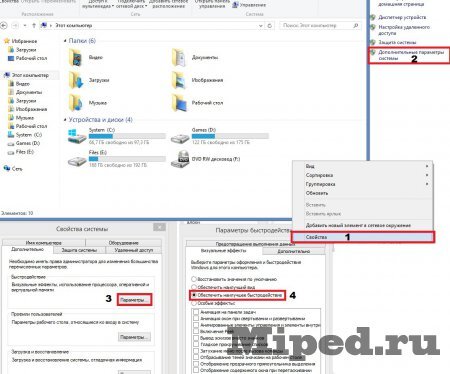
Task: Open Дополнительные параметры системы link
Action: (x=411, y=55)
